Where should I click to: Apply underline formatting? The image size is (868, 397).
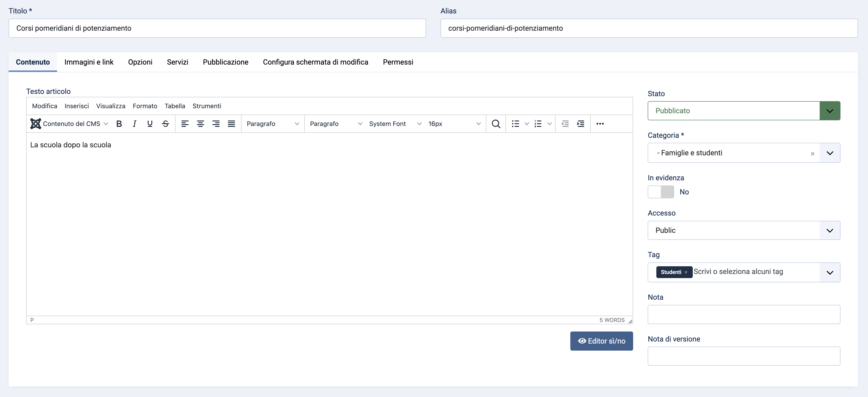click(150, 123)
